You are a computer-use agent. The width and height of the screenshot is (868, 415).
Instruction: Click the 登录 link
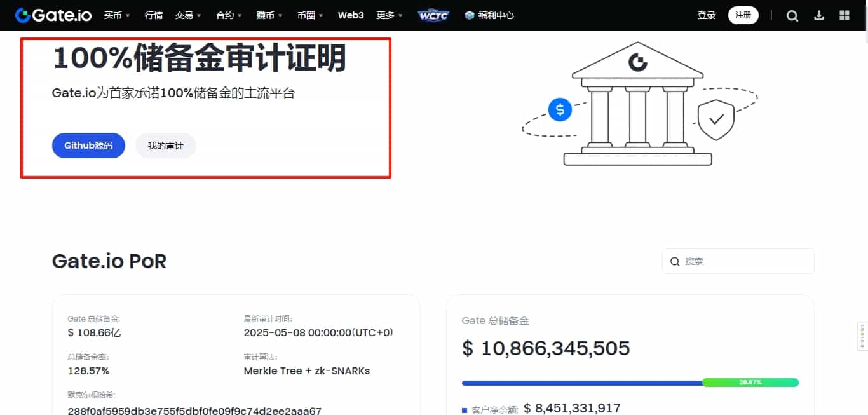point(706,15)
